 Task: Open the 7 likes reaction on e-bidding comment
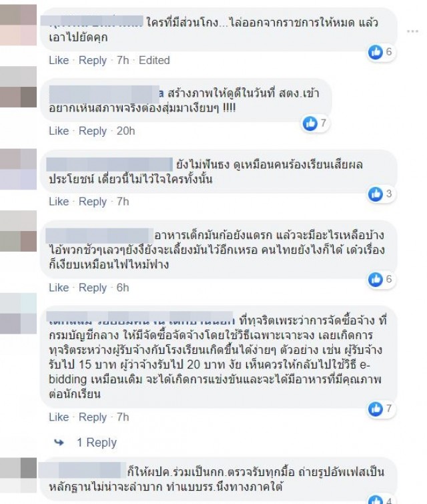point(382,409)
